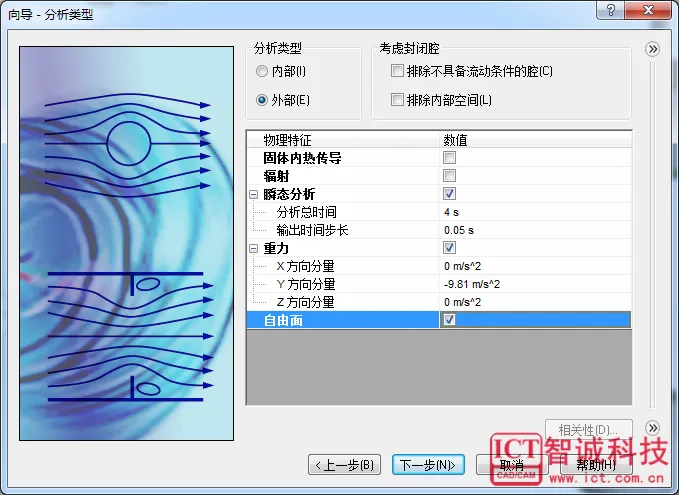
Task: Click the flow streamlines illustration image
Action: pyautogui.click(x=126, y=243)
